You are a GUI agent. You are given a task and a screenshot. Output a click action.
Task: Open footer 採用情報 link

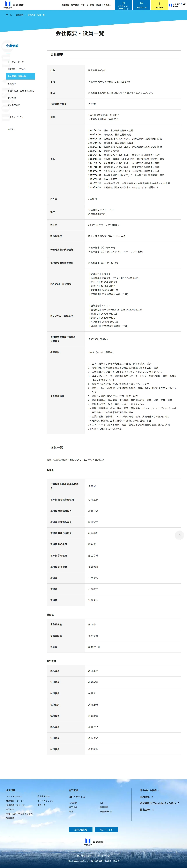coord(145,797)
